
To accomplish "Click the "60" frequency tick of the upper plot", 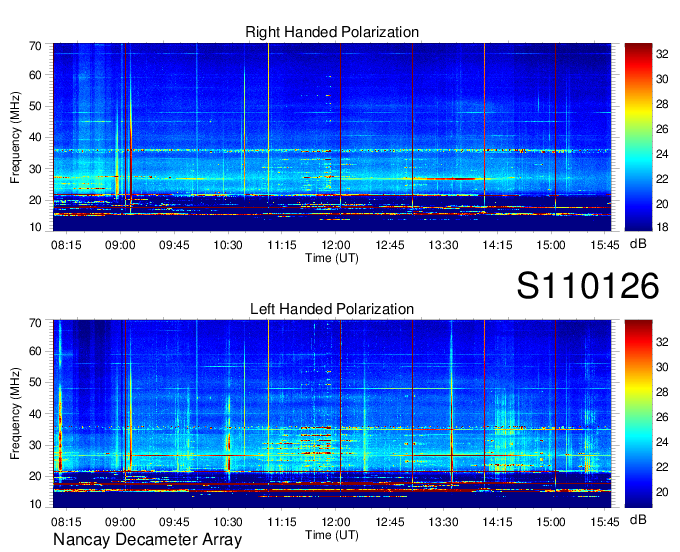I will pos(35,75).
